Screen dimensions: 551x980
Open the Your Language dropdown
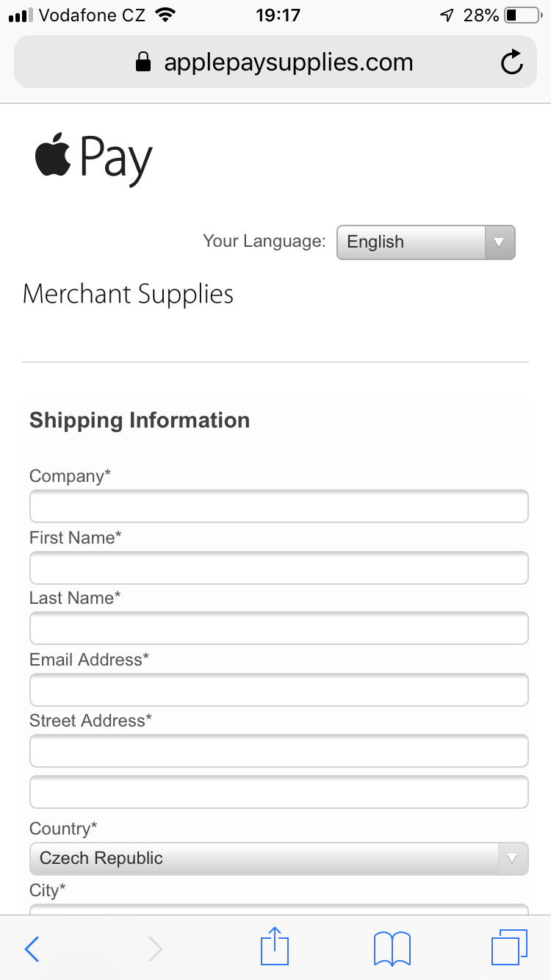426,242
